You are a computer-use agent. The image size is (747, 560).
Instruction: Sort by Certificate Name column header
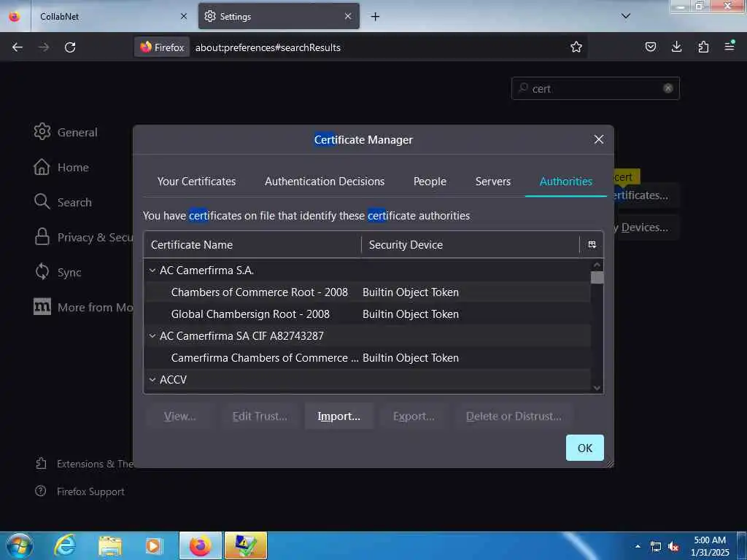252,245
